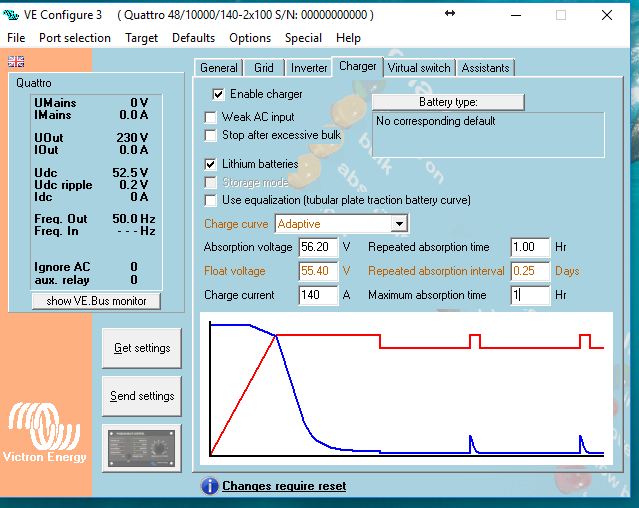Expand the Charge curve dropdown arrow
The height and width of the screenshot is (508, 639).
(399, 224)
